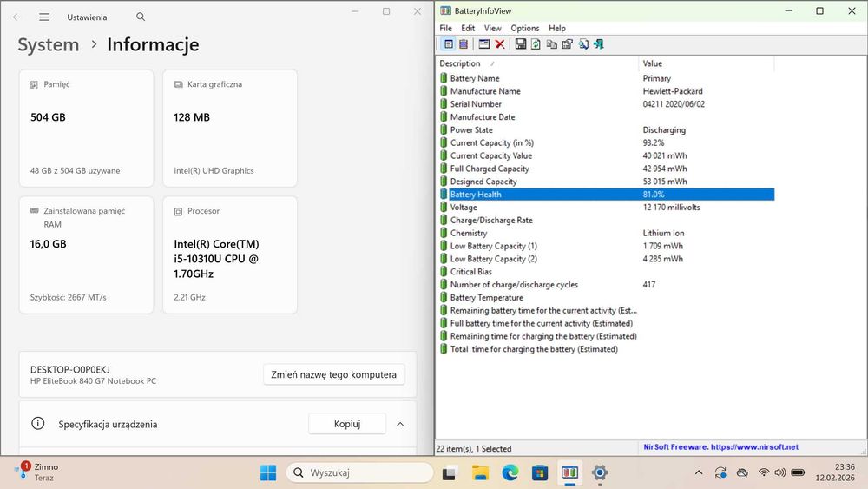Screen dimensions: 868x489
Task: Select the Voltage row
Action: [x=607, y=208]
